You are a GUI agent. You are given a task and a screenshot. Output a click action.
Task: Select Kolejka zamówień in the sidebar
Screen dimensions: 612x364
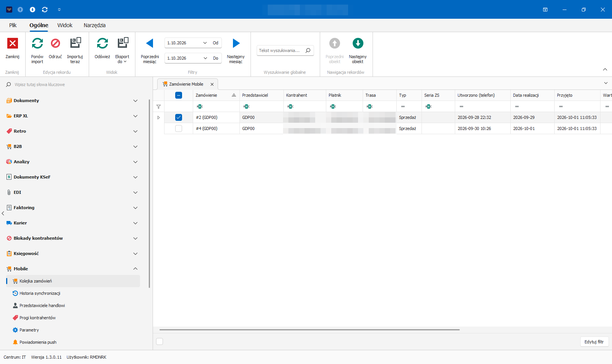coord(73,281)
